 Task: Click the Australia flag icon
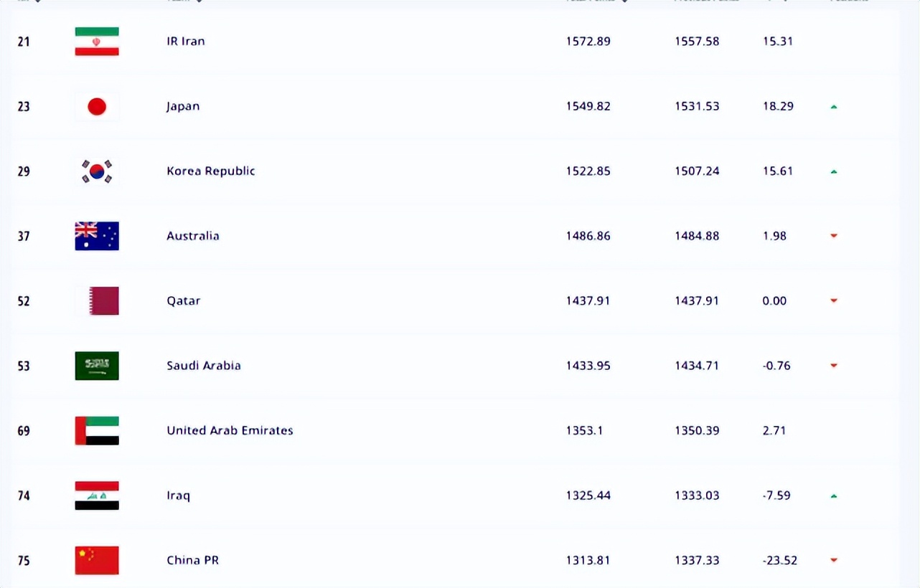tap(97, 236)
